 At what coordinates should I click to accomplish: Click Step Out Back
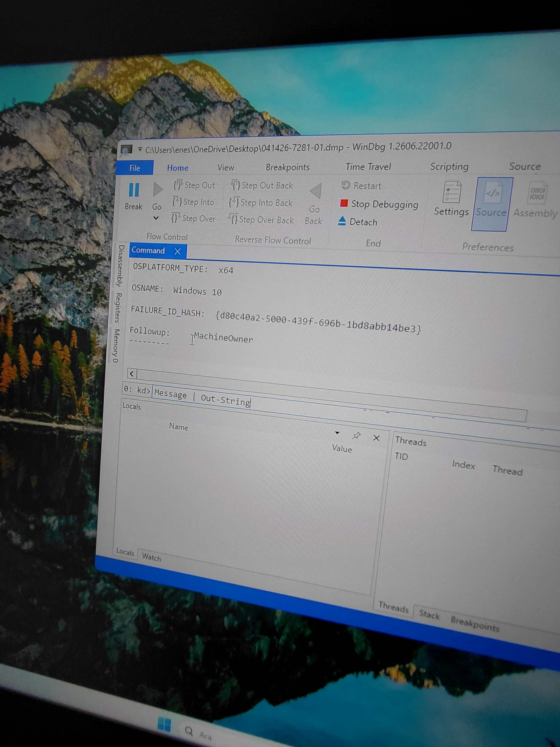262,185
